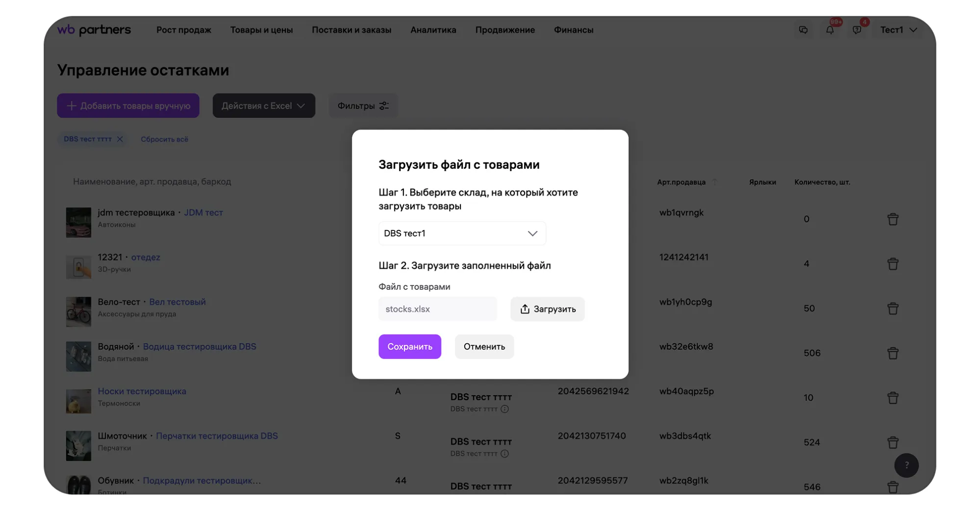Click the Загрузить upload button

[x=547, y=309]
